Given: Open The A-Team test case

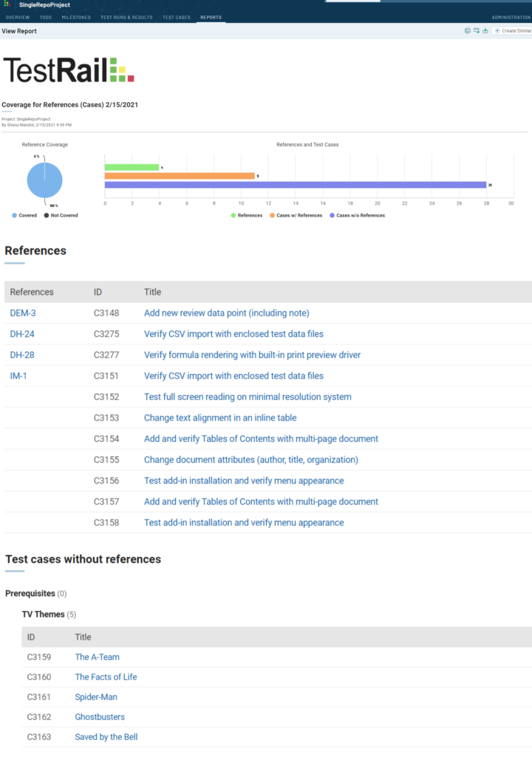Looking at the screenshot, I should tap(97, 657).
